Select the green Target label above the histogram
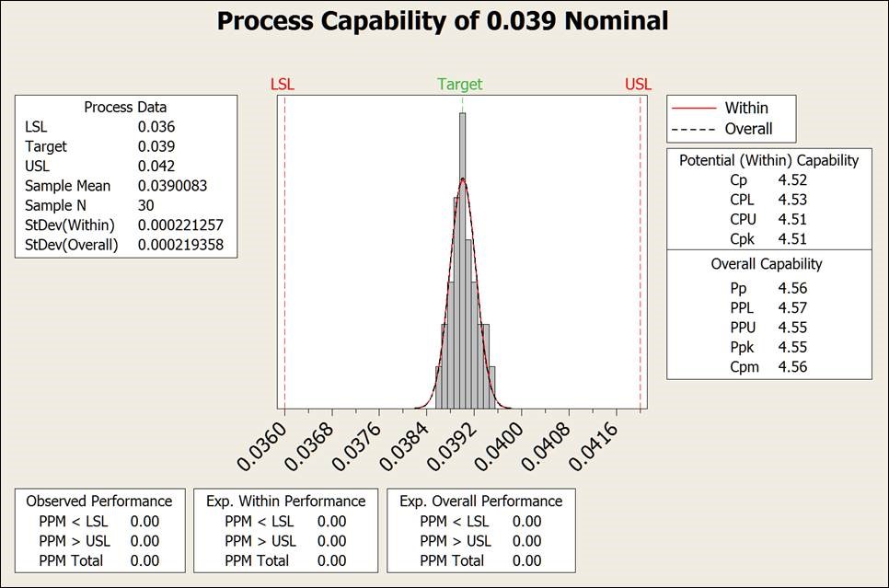Viewport: 889px width, 588px height. tap(460, 85)
